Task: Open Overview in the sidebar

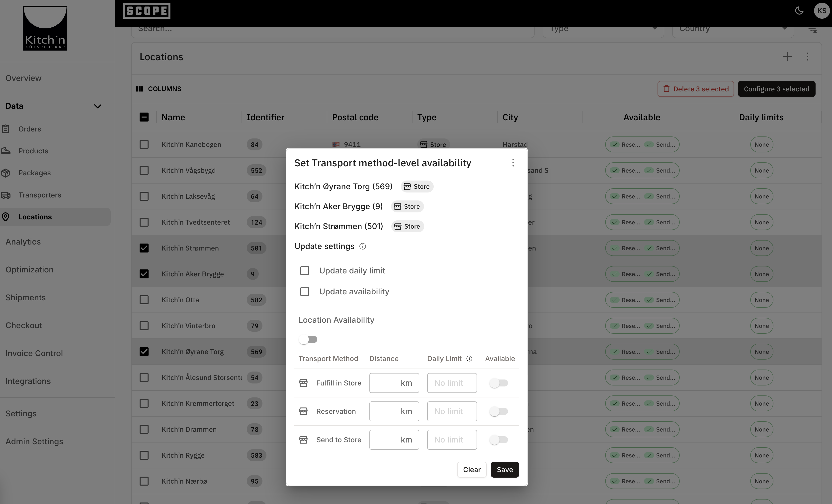Action: pos(23,78)
